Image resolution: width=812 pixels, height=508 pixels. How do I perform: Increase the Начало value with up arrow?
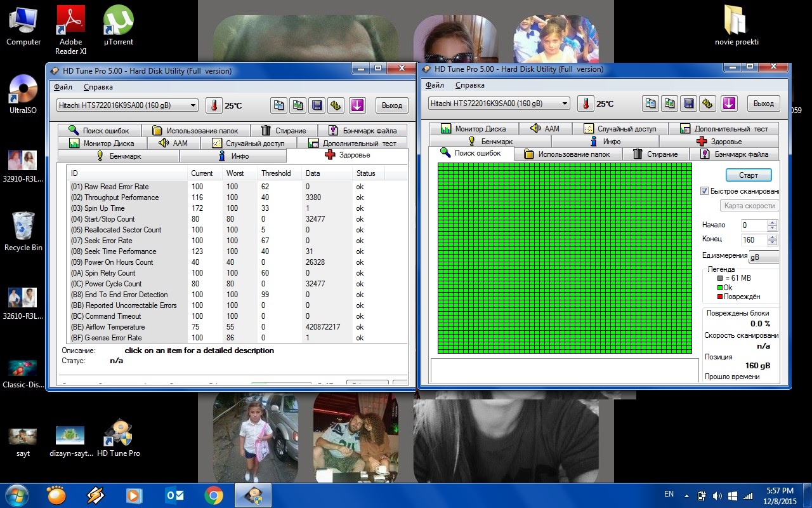[x=772, y=222]
